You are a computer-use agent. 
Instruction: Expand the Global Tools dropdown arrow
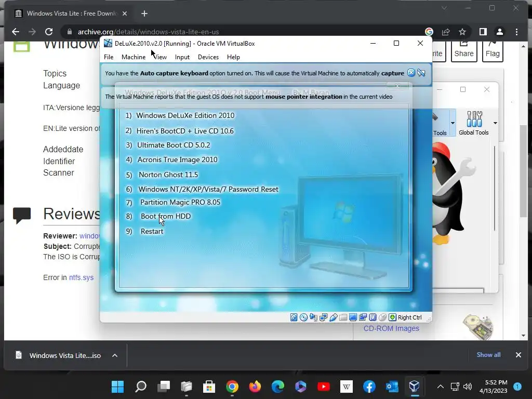(x=495, y=123)
